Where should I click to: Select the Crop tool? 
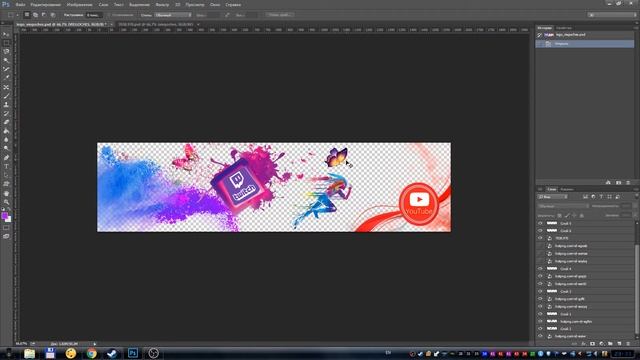[6, 69]
